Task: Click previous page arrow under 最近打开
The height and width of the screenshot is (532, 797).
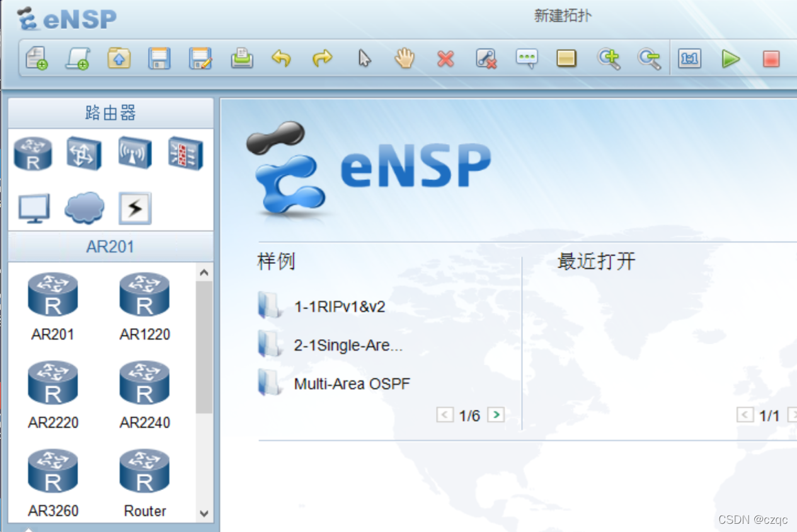Action: coord(745,416)
